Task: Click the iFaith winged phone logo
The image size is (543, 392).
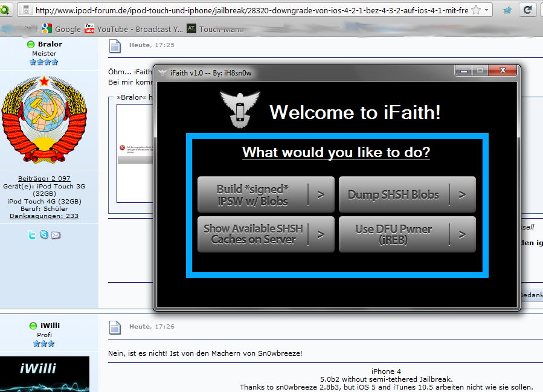Action: pos(240,109)
